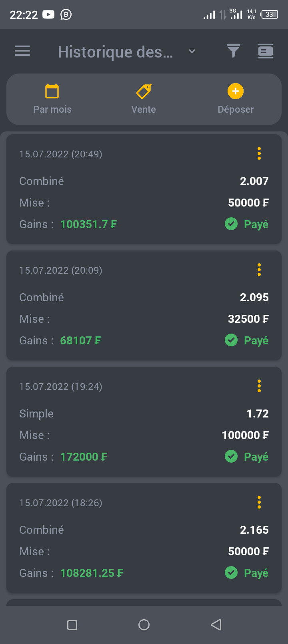Screen dimensions: 288x644
Task: Open three-dot menu for 18:26 bet
Action: [x=259, y=502]
